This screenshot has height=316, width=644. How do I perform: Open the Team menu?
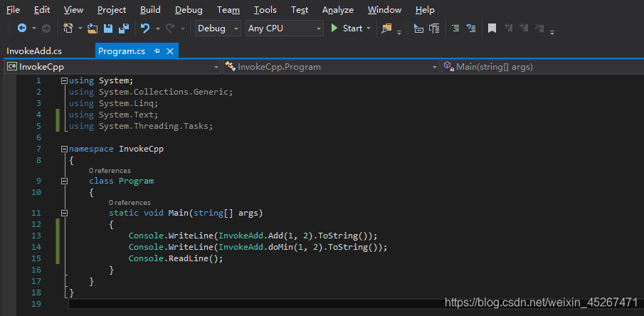[228, 9]
